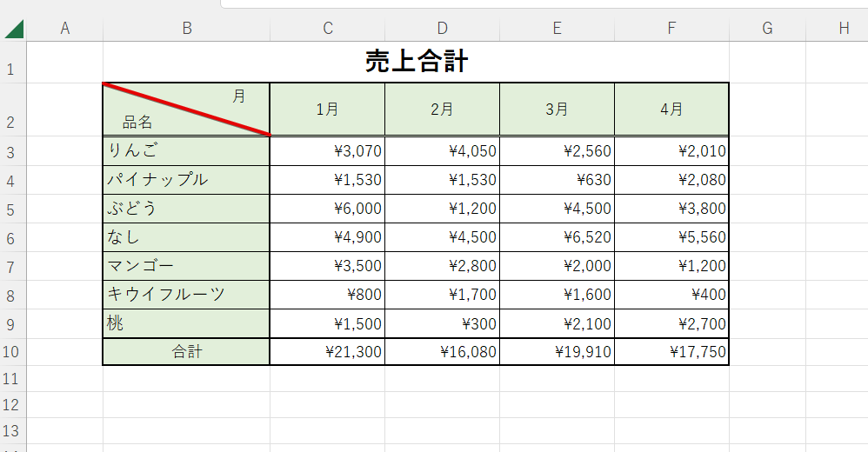Select cell with ¥800
The width and height of the screenshot is (868, 452).
(x=328, y=295)
